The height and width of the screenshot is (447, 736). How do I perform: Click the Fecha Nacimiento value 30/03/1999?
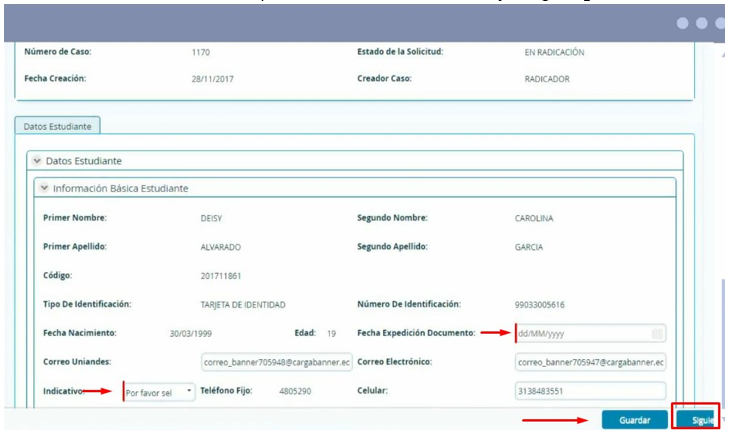coord(192,334)
